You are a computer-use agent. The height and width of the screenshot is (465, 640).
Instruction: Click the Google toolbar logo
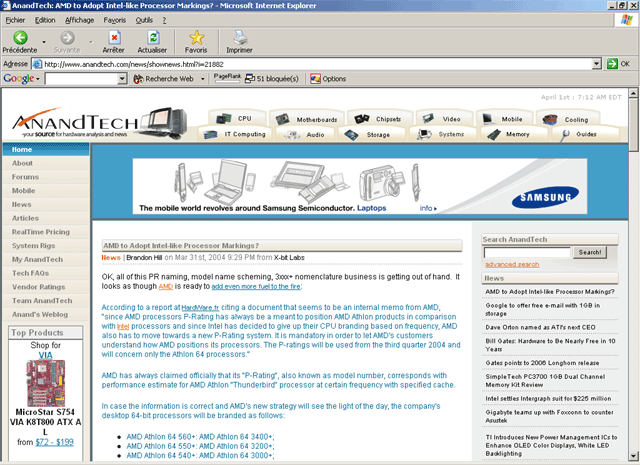click(18, 78)
